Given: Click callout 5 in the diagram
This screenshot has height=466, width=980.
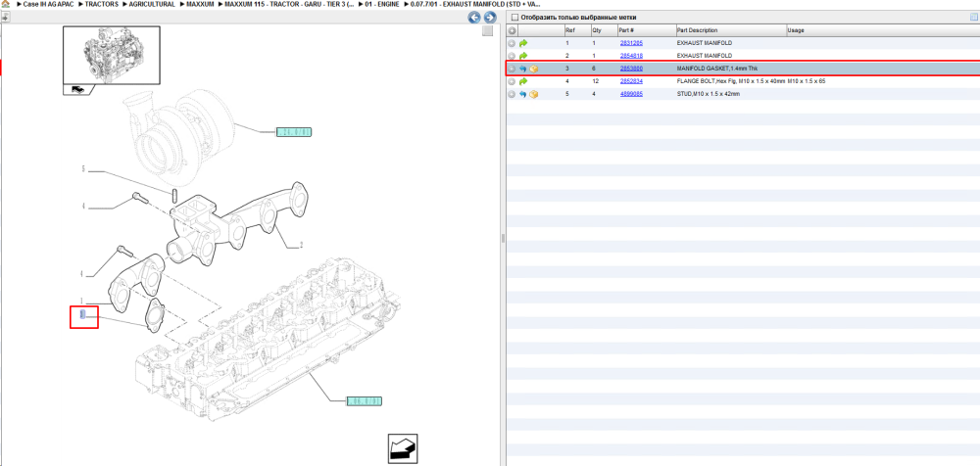Looking at the screenshot, I should [82, 169].
